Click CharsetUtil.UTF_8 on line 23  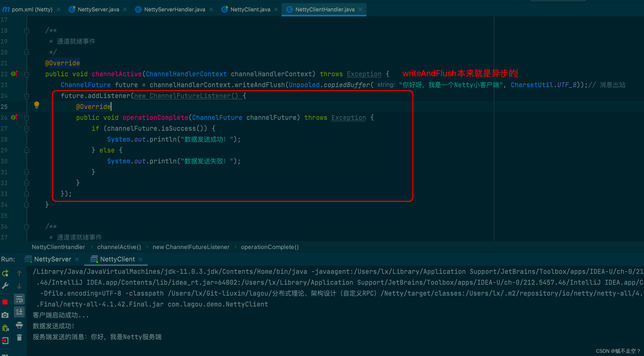coord(544,85)
